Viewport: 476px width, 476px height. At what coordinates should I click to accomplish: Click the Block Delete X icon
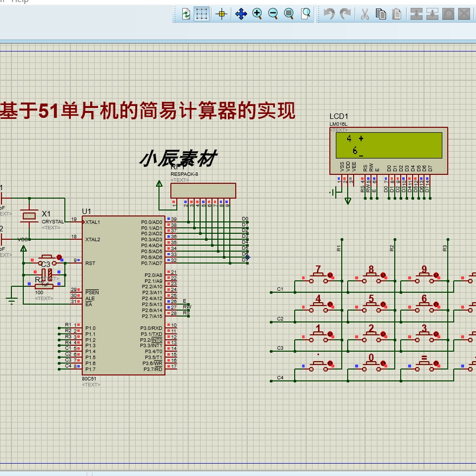(x=464, y=14)
